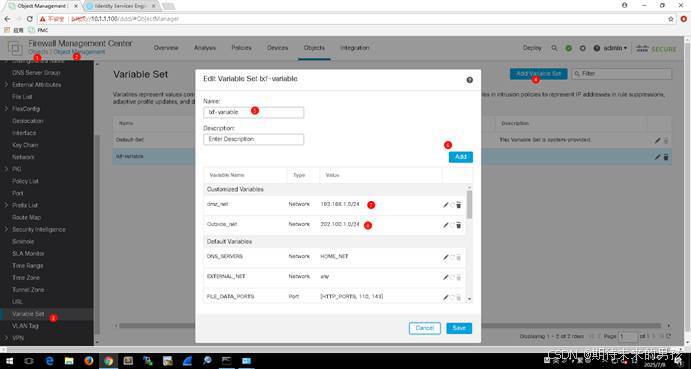
Task: Open the Analysis top menu
Action: 205,48
